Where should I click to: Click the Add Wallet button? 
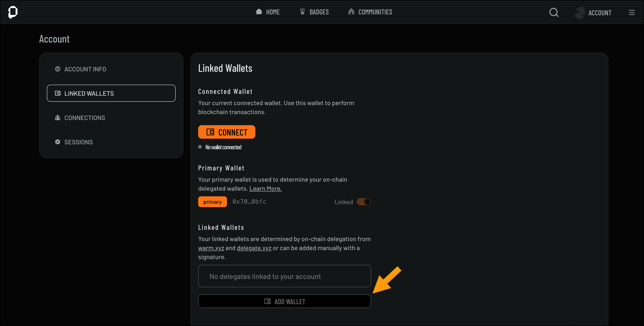pos(284,301)
